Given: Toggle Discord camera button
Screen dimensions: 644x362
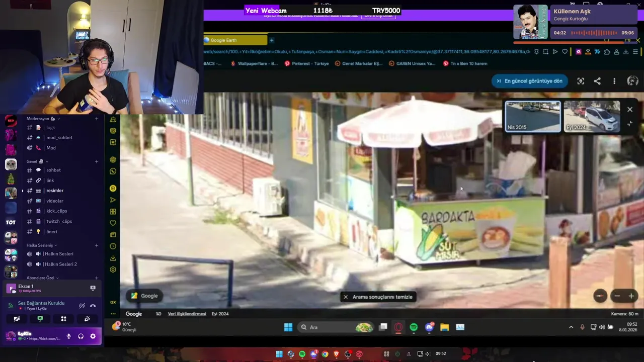Looking at the screenshot, I should pos(17,319).
